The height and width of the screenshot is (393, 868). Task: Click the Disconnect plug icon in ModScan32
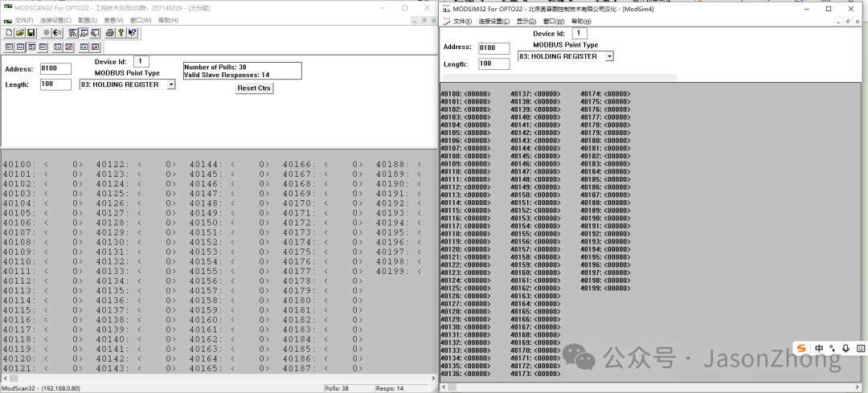point(58,33)
